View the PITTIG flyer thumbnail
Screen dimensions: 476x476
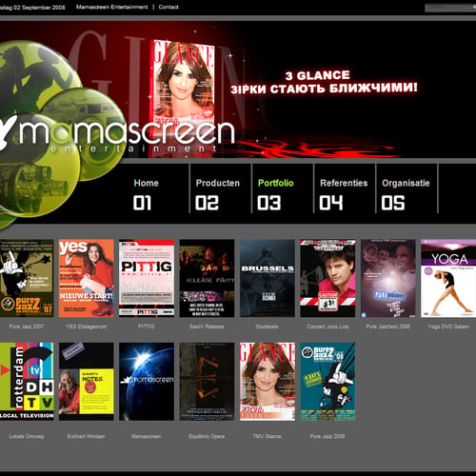pos(147,278)
